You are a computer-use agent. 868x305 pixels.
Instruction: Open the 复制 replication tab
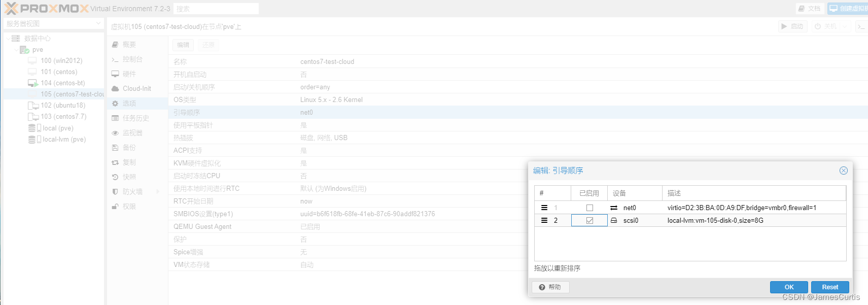point(137,162)
